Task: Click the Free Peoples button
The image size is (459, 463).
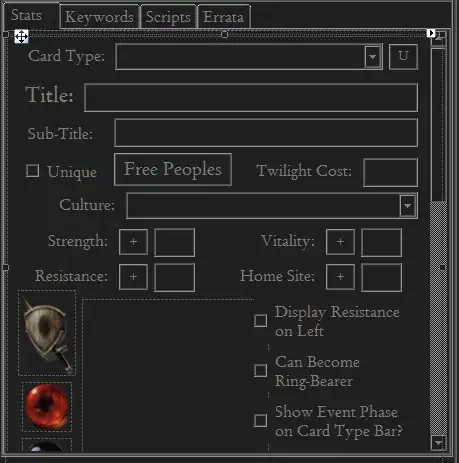Action: tap(173, 169)
